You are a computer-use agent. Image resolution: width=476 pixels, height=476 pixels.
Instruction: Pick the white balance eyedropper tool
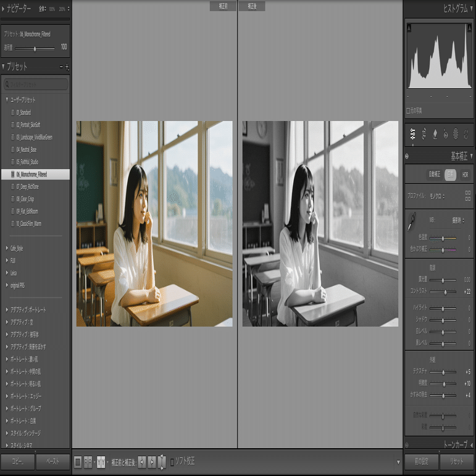(412, 221)
